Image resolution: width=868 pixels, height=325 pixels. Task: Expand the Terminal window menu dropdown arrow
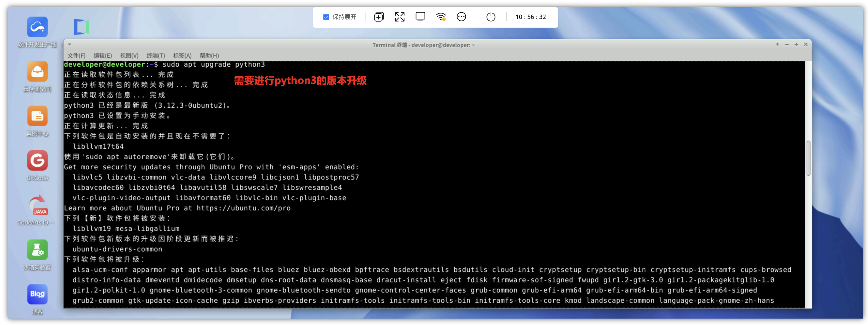point(70,44)
